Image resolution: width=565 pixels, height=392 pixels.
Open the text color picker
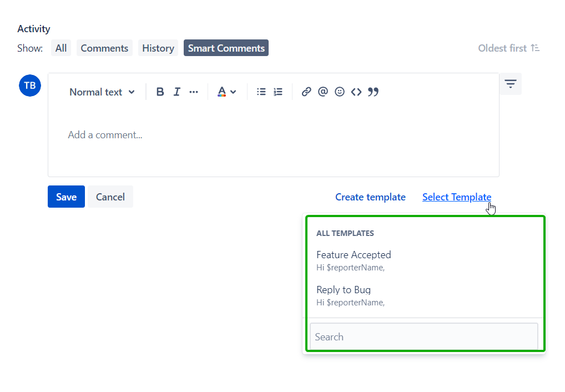pos(226,92)
